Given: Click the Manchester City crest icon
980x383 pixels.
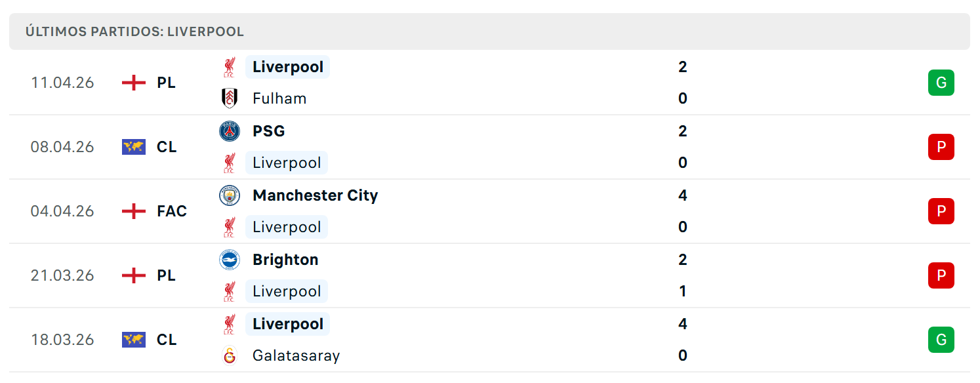Looking at the screenshot, I should tap(230, 195).
